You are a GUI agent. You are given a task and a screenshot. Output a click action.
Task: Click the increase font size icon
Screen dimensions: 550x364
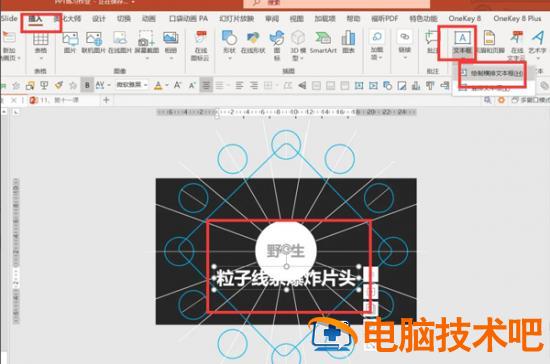pos(177,85)
